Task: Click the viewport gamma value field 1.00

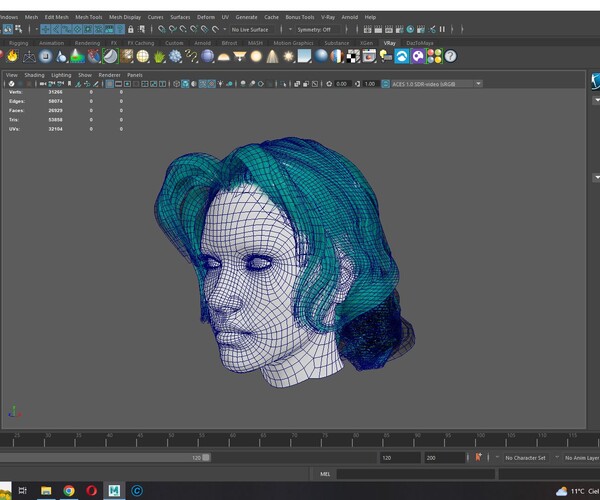Action: (370, 84)
